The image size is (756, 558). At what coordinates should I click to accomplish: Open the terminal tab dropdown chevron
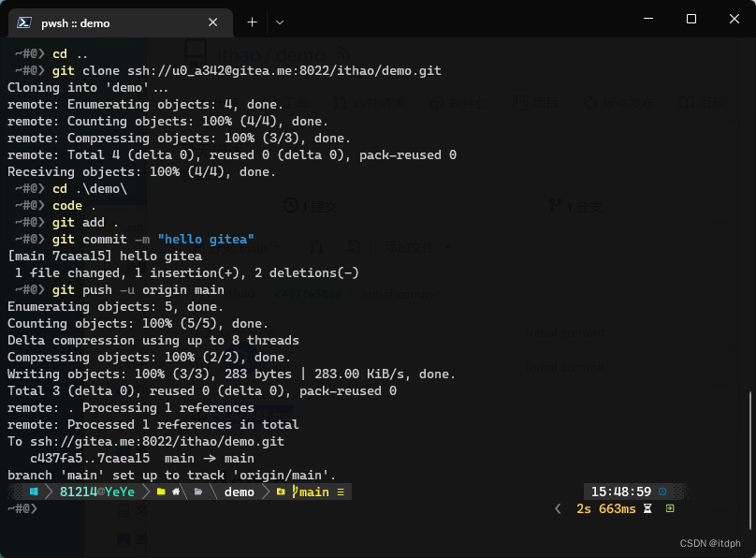coord(281,22)
